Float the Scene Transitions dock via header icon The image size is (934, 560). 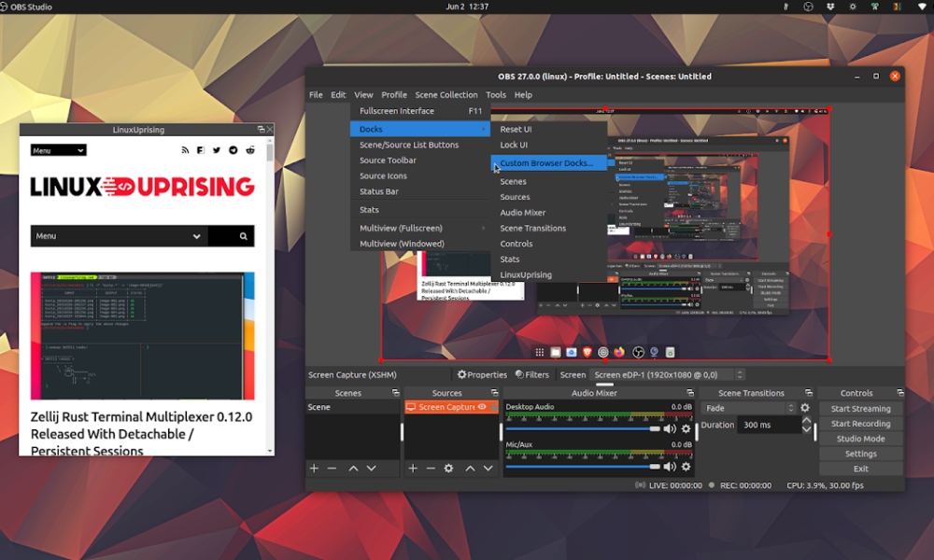click(x=808, y=393)
